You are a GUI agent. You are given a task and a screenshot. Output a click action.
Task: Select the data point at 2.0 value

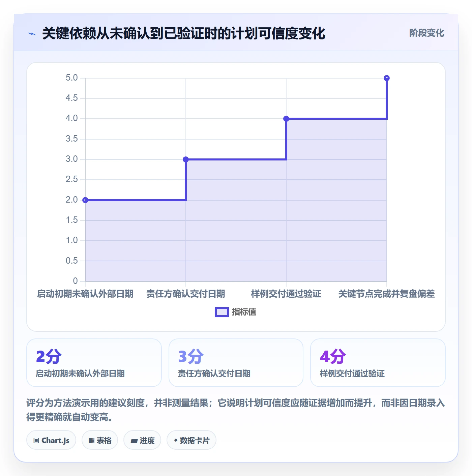click(x=85, y=200)
